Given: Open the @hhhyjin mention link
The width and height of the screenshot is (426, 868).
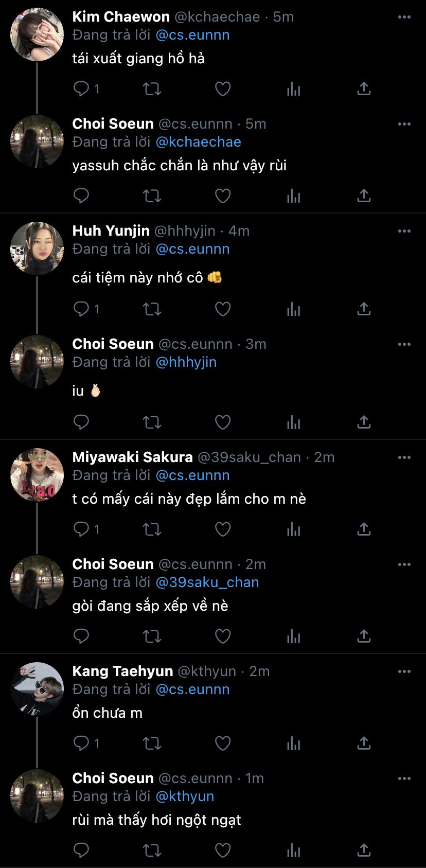Looking at the screenshot, I should coord(186,362).
